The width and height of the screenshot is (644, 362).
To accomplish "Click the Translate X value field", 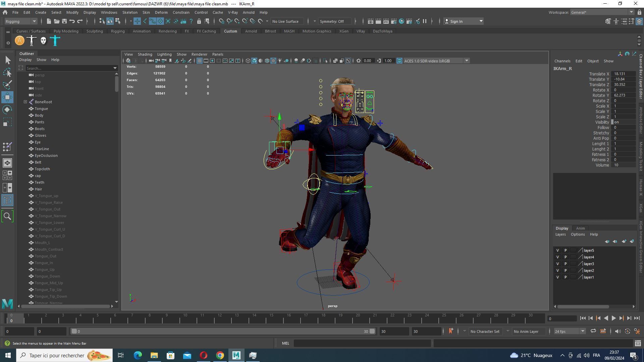I will tap(623, 74).
